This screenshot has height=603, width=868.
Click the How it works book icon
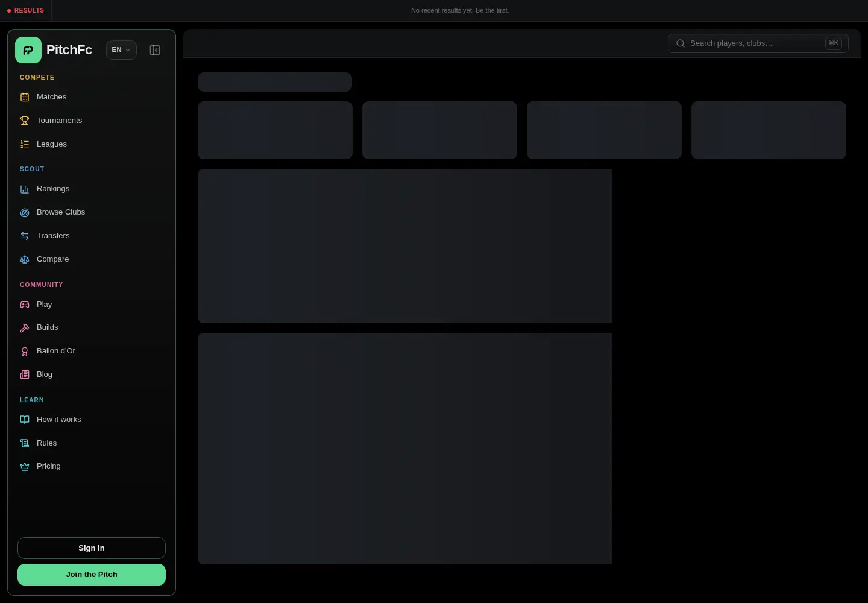[x=25, y=420]
